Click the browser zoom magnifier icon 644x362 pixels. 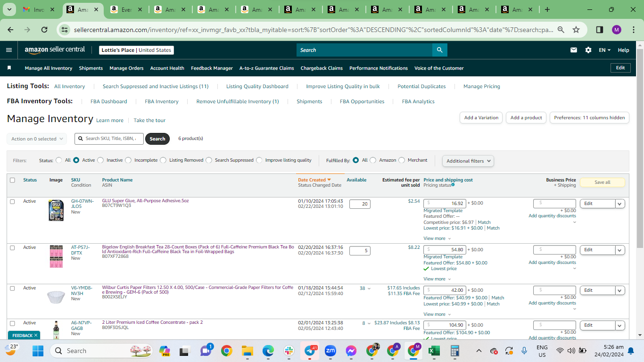tap(561, 30)
